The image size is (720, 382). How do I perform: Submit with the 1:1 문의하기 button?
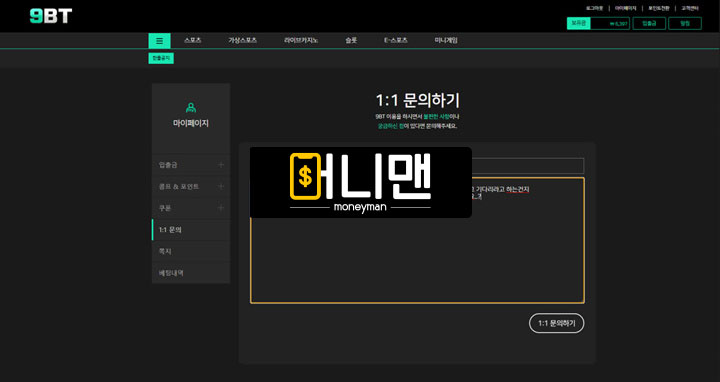click(x=557, y=323)
